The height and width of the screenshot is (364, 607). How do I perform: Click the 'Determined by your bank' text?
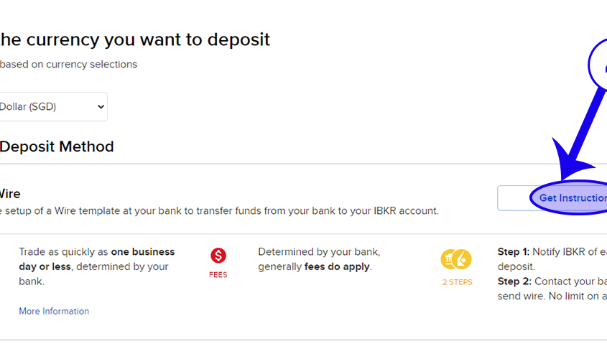(319, 252)
